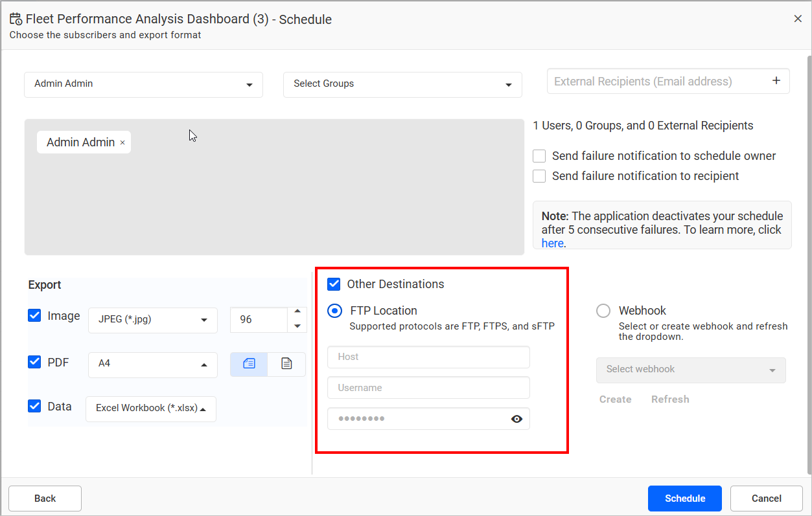Reveal FTP password with eye icon

point(516,419)
